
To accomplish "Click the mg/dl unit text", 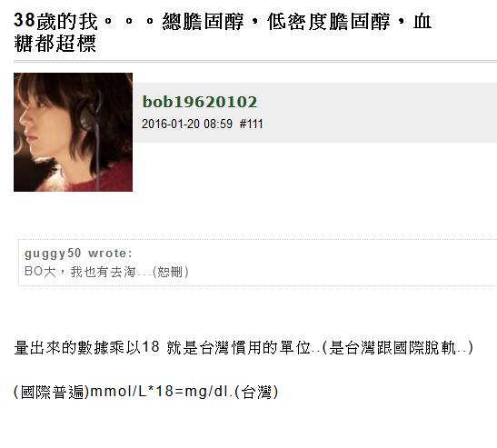I will point(206,392).
